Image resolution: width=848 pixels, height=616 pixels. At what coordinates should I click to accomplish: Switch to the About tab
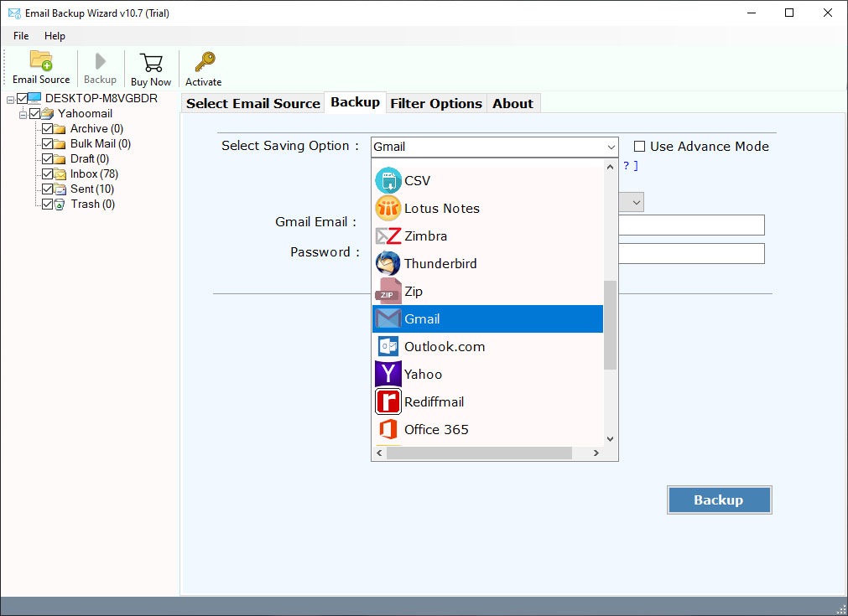click(x=512, y=103)
